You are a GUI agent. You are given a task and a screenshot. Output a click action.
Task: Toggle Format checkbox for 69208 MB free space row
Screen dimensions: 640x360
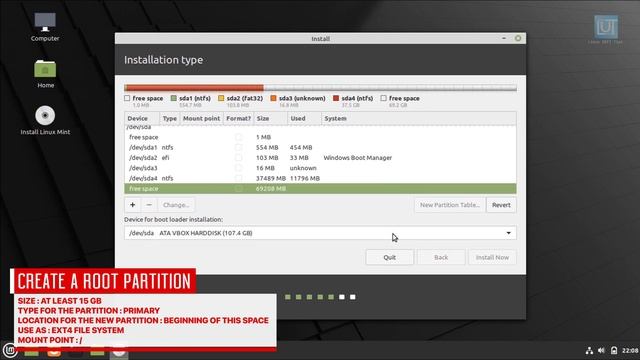tap(238, 189)
